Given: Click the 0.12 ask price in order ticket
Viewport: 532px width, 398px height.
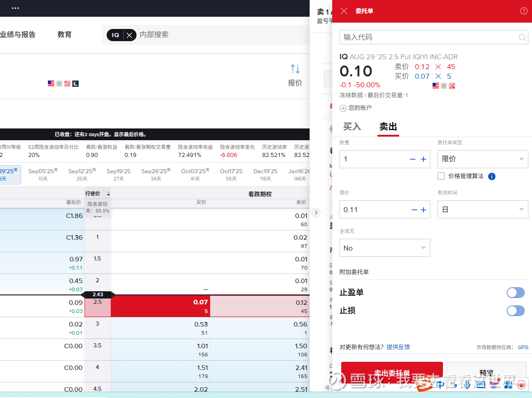Looking at the screenshot, I should click(x=422, y=67).
